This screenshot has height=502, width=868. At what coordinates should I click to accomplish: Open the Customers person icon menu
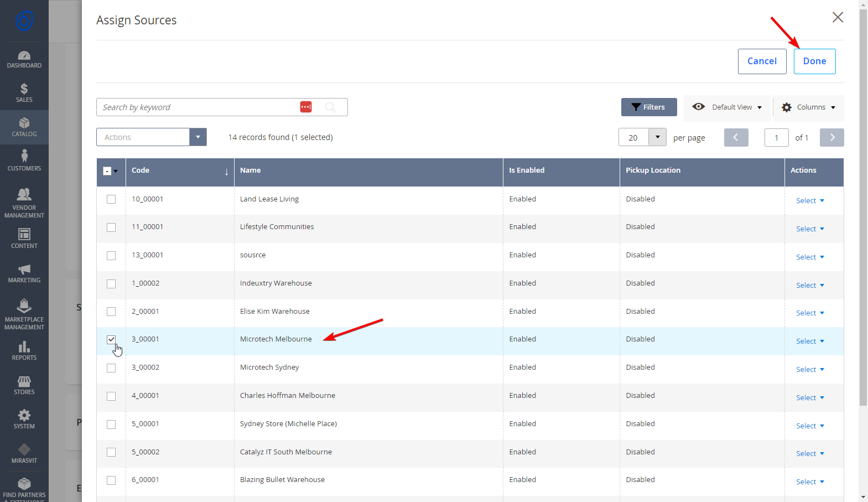(x=24, y=162)
